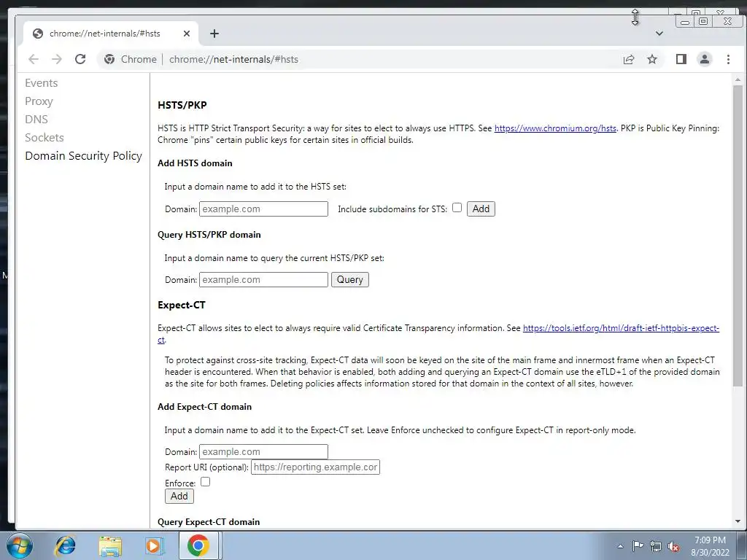
Task: Click the Chrome logo in address bar
Action: coord(109,59)
